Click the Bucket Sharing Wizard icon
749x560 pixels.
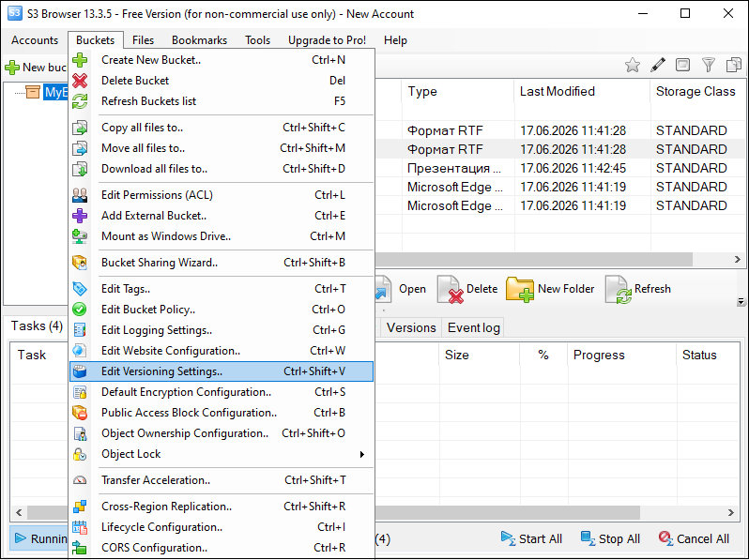[80, 263]
